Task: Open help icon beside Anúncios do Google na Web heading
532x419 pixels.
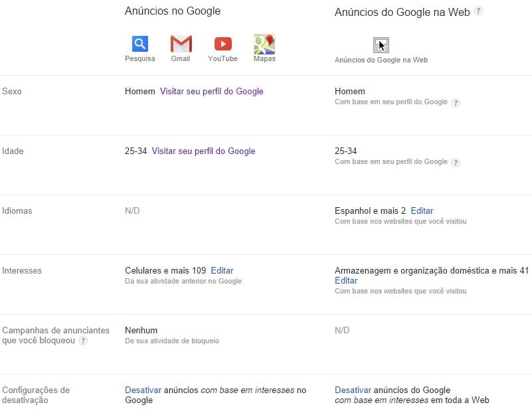Action: pyautogui.click(x=478, y=11)
